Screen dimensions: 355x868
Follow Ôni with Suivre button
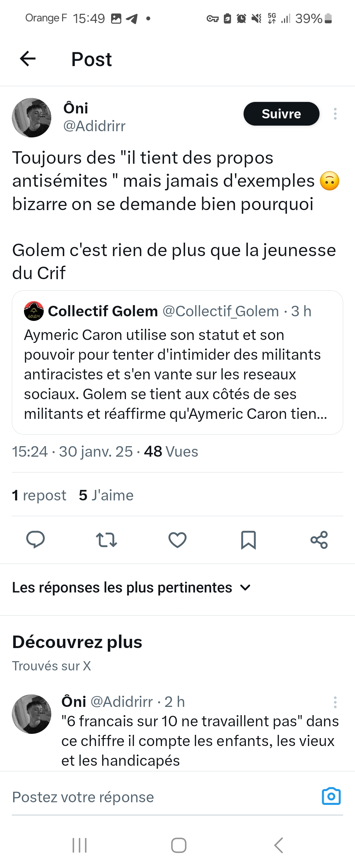[281, 114]
